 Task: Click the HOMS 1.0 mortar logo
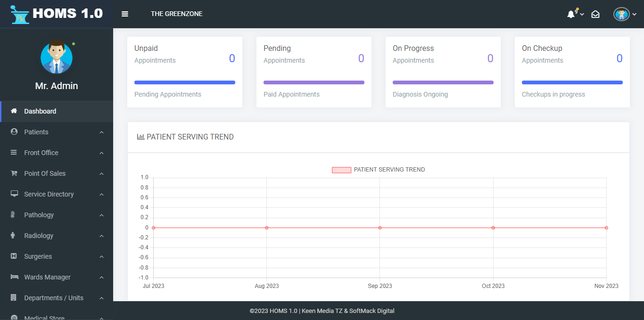coord(20,14)
